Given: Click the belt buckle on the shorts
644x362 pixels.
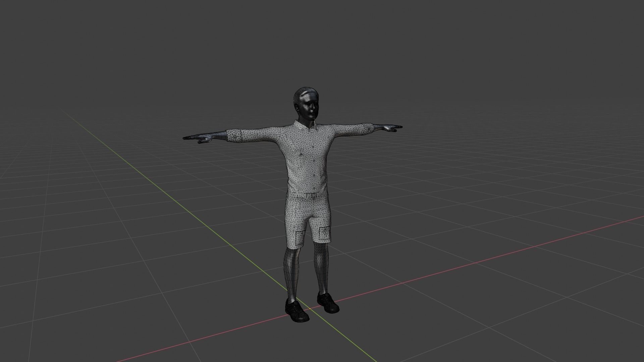Looking at the screenshot, I should click(x=313, y=195).
